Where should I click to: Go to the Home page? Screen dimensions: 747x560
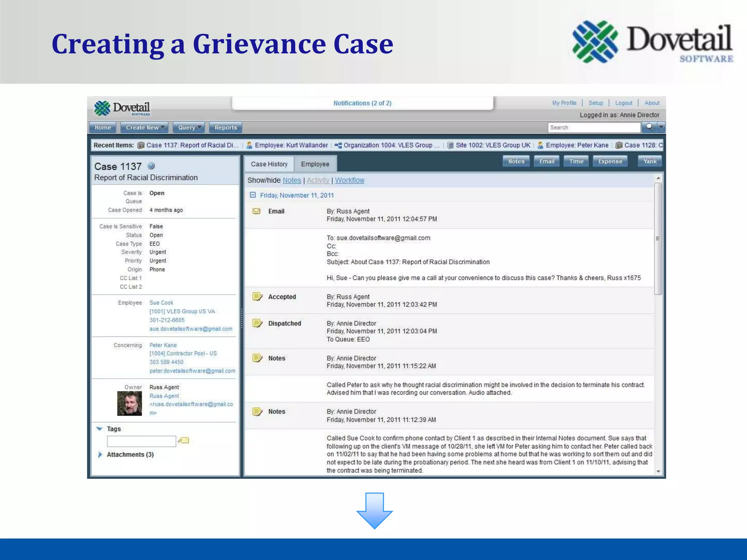[x=103, y=127]
